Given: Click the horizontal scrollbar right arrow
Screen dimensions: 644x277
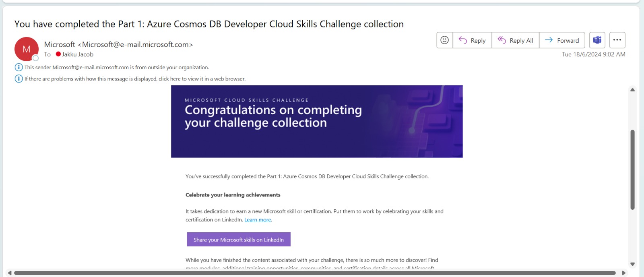Looking at the screenshot, I should point(624,273).
